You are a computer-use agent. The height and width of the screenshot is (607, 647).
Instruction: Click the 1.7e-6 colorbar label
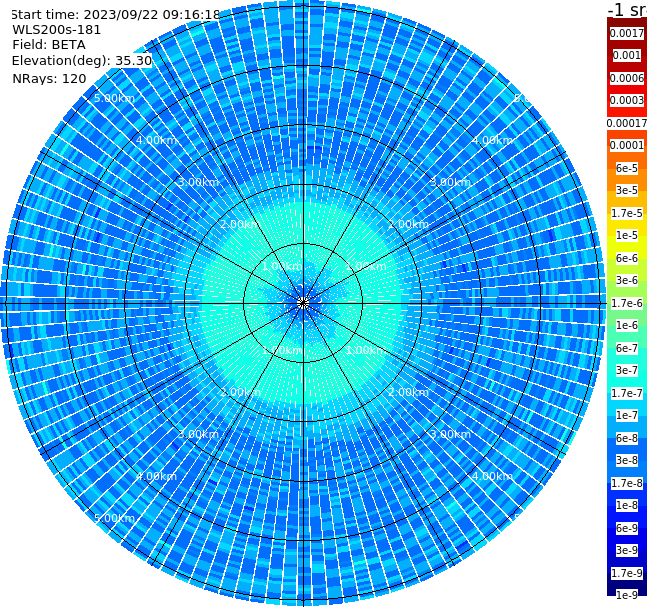click(626, 303)
